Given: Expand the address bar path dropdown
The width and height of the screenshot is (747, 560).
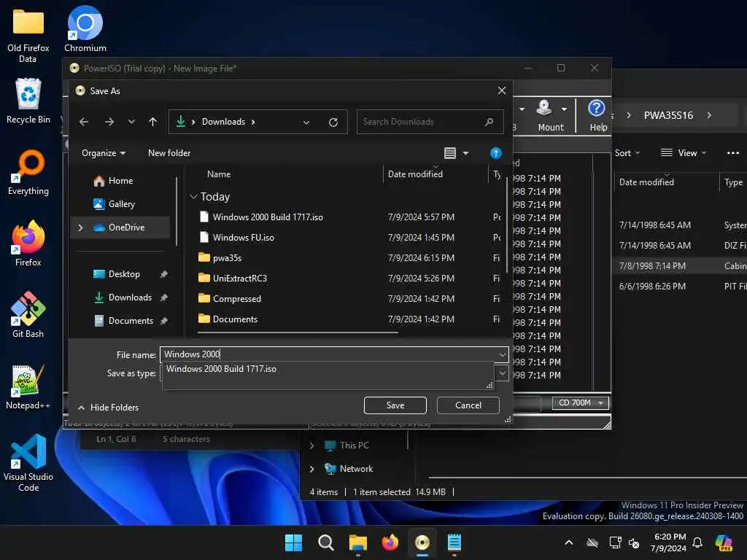Looking at the screenshot, I should tap(306, 122).
